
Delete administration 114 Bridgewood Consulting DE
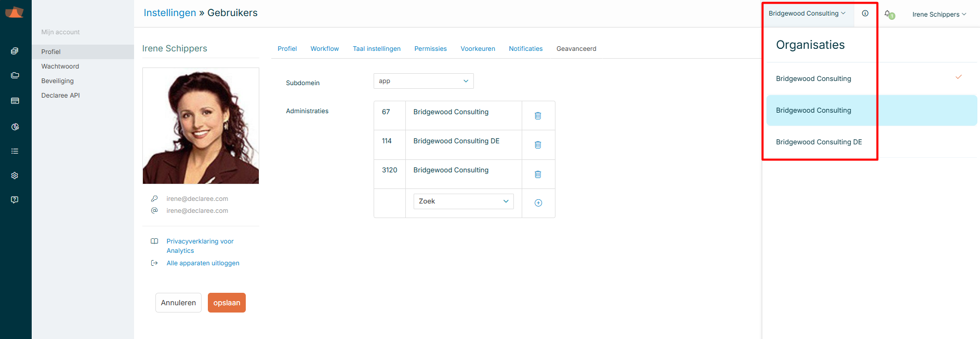[x=538, y=145]
